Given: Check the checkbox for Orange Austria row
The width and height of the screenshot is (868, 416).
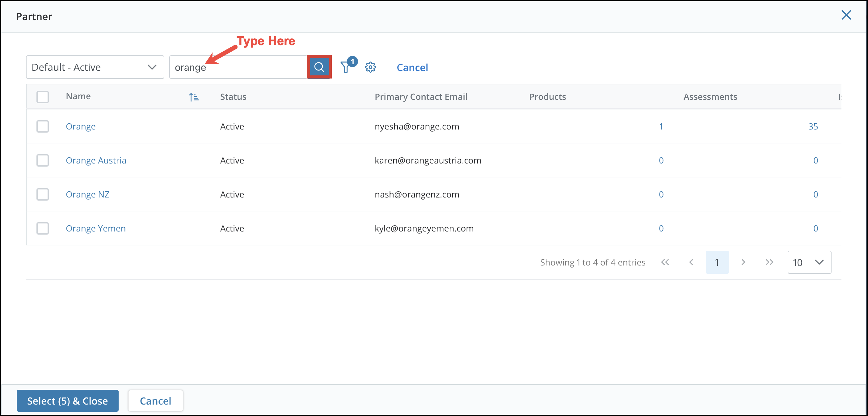Looking at the screenshot, I should pyautogui.click(x=43, y=160).
